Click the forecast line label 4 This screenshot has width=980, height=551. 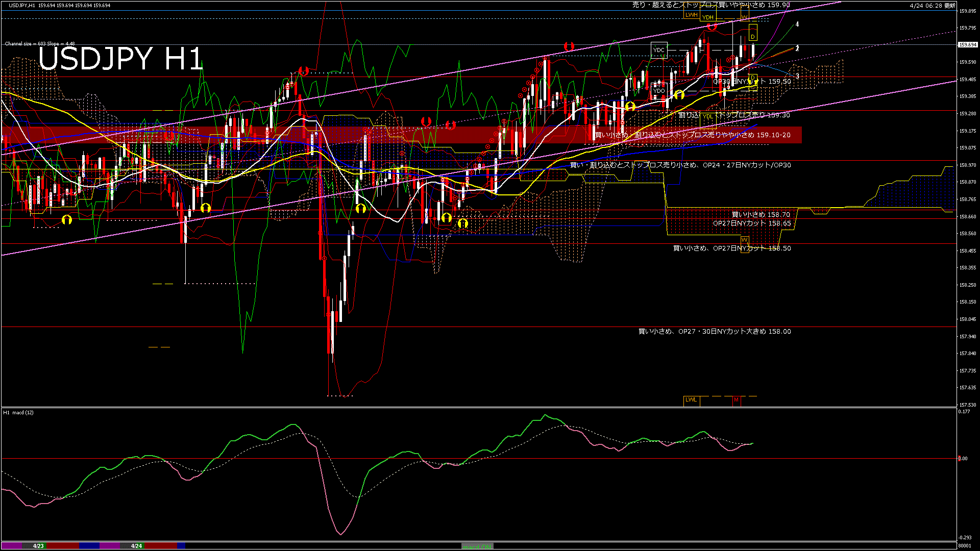(x=797, y=24)
